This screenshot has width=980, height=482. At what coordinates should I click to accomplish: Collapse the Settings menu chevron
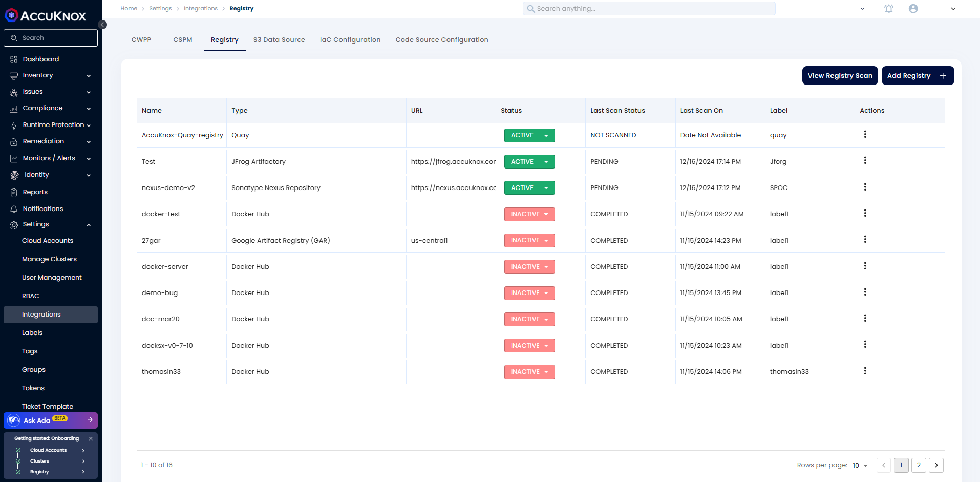coord(89,225)
